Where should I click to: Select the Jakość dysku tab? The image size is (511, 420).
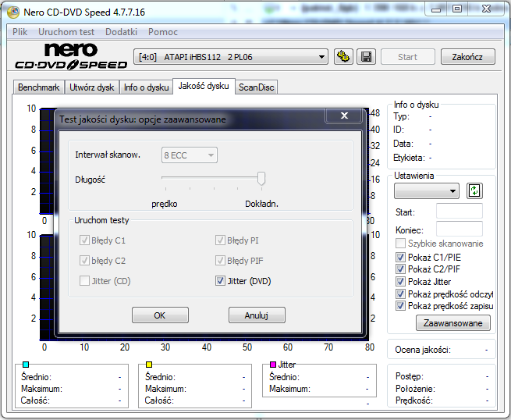(204, 86)
